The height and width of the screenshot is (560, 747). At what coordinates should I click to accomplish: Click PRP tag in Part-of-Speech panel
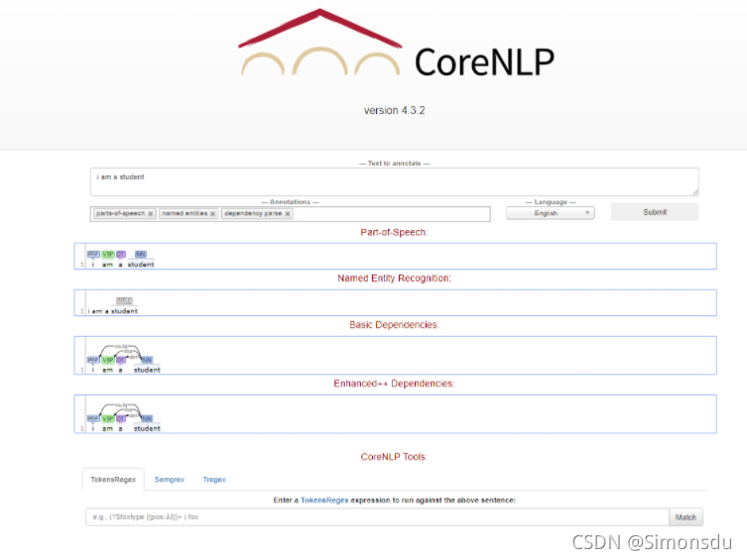[93, 254]
